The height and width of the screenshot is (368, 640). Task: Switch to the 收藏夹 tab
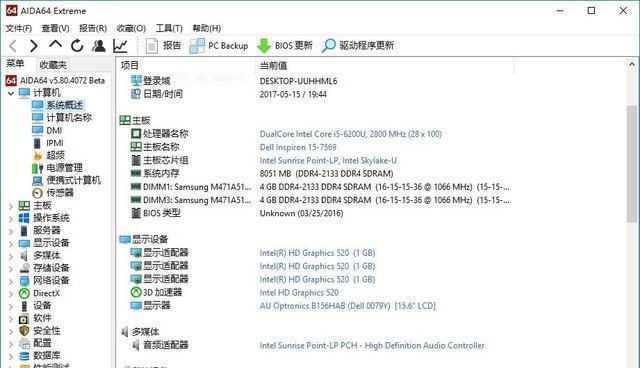(x=53, y=65)
